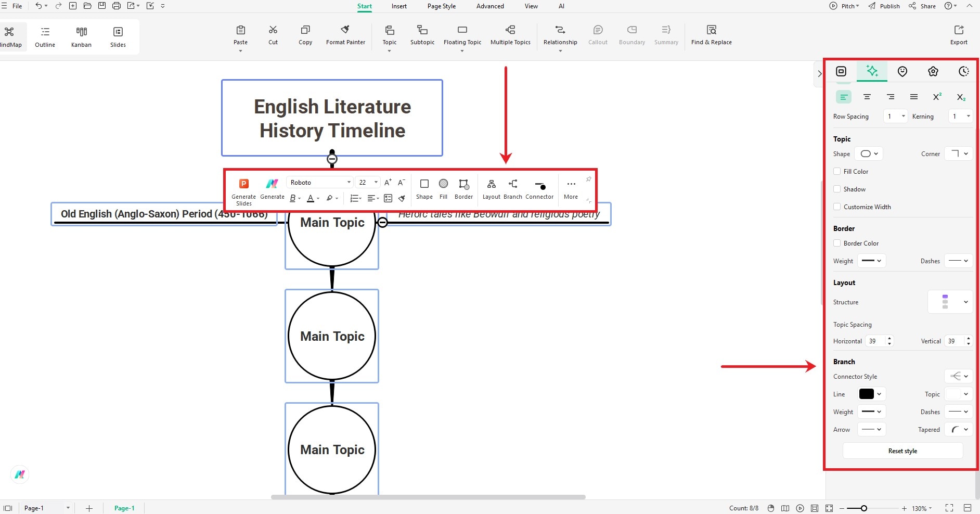The image size is (980, 514).
Task: Open the Advanced ribbon tab
Action: coord(490,6)
